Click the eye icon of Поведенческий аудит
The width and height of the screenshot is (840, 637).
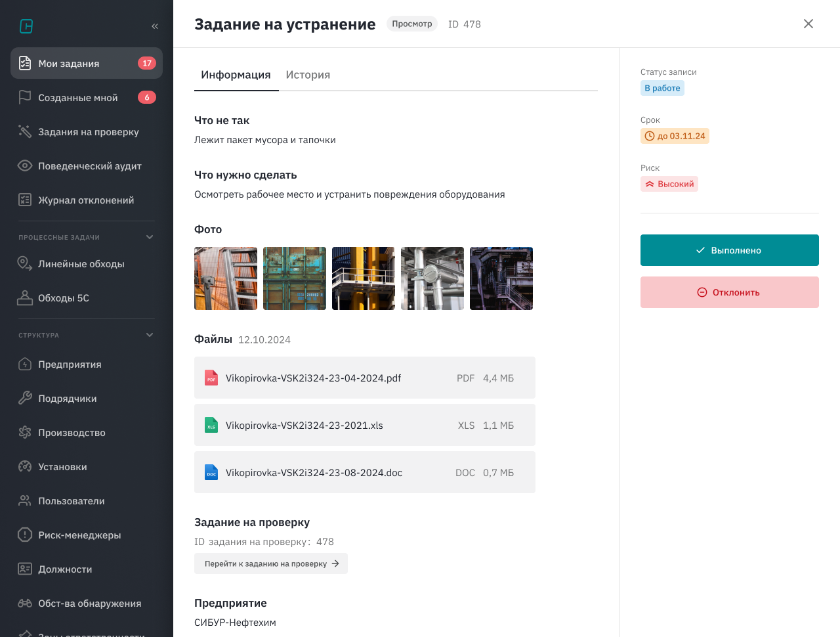pos(25,165)
